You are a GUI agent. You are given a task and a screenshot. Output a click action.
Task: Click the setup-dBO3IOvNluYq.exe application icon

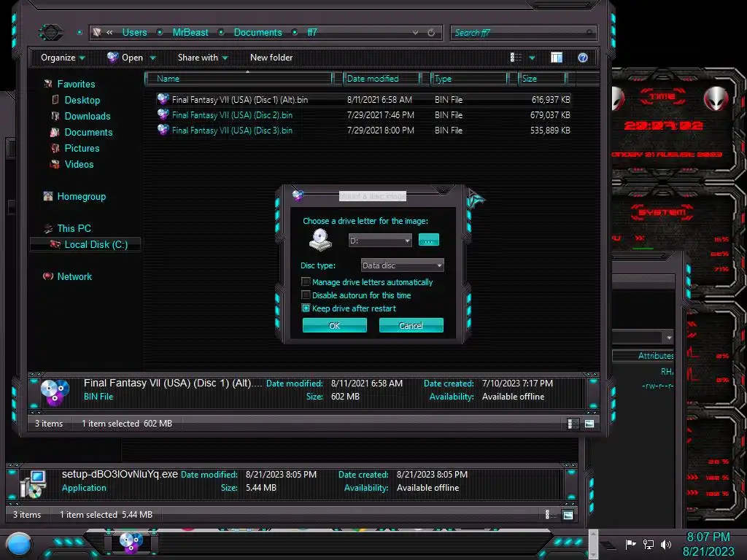[33, 484]
